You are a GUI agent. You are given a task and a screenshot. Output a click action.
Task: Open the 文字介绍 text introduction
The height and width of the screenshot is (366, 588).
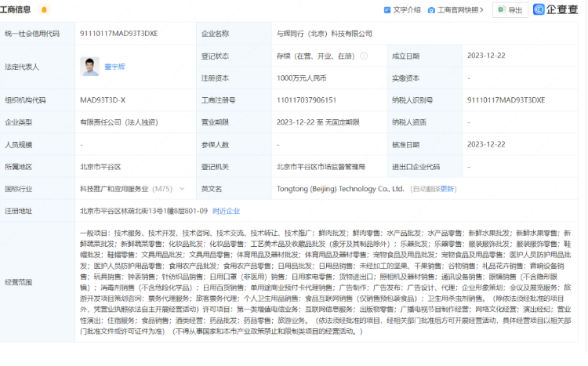(x=402, y=9)
